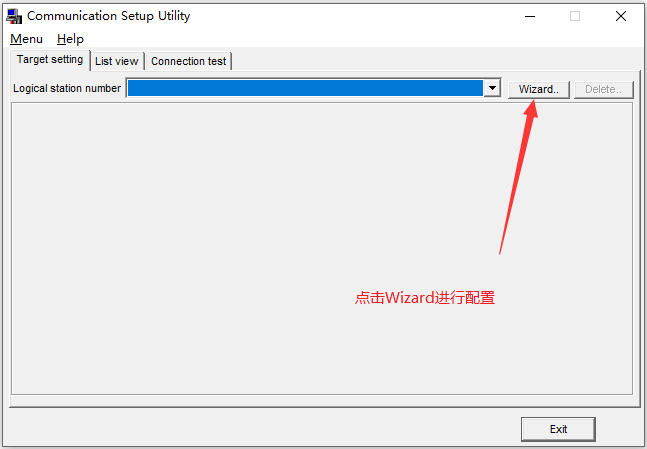This screenshot has width=647, height=449.
Task: Open the Help menu
Action: point(70,39)
